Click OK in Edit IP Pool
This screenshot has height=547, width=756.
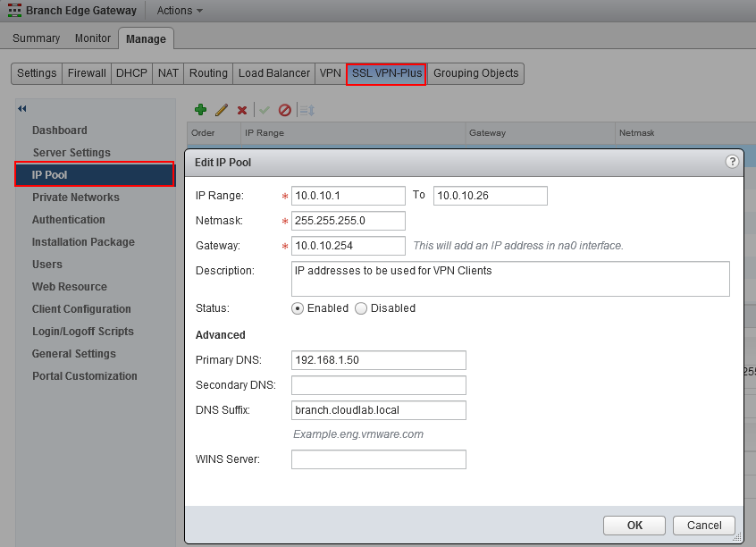click(634, 526)
